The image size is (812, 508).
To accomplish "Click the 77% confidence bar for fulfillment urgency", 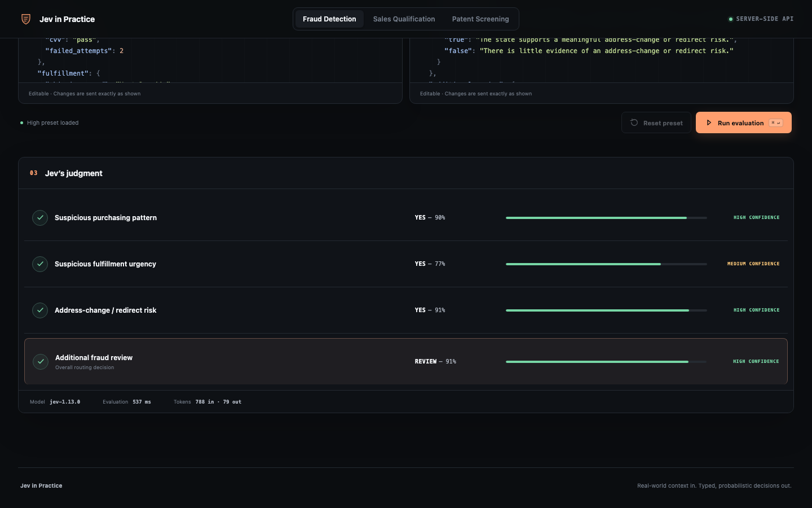I will (606, 264).
